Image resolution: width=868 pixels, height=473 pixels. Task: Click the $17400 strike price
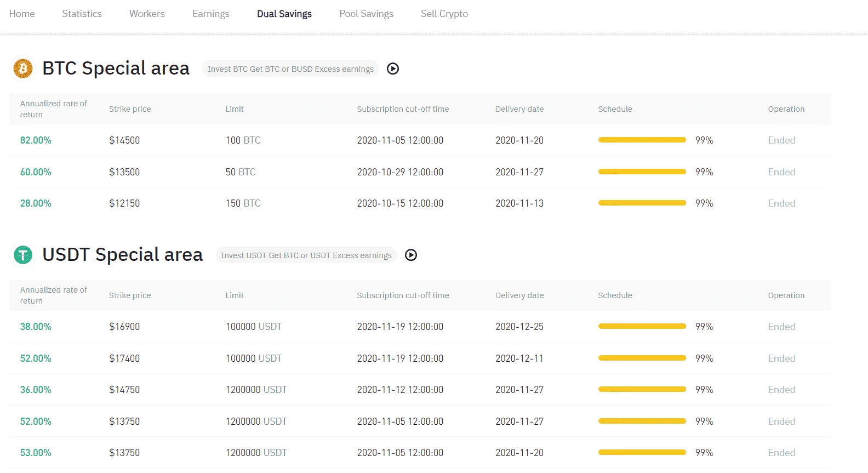tap(124, 358)
